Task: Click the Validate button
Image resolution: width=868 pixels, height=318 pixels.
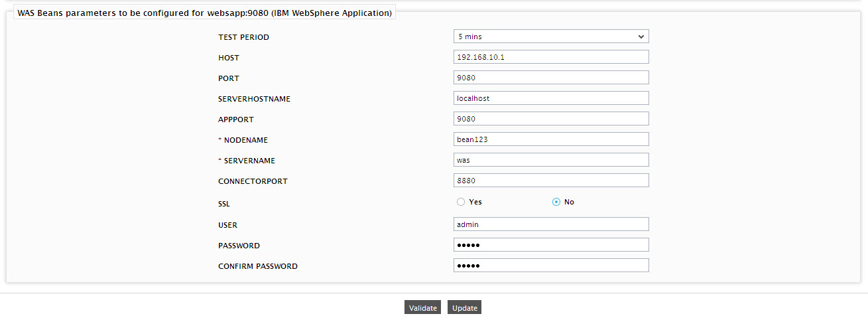Action: [422, 307]
